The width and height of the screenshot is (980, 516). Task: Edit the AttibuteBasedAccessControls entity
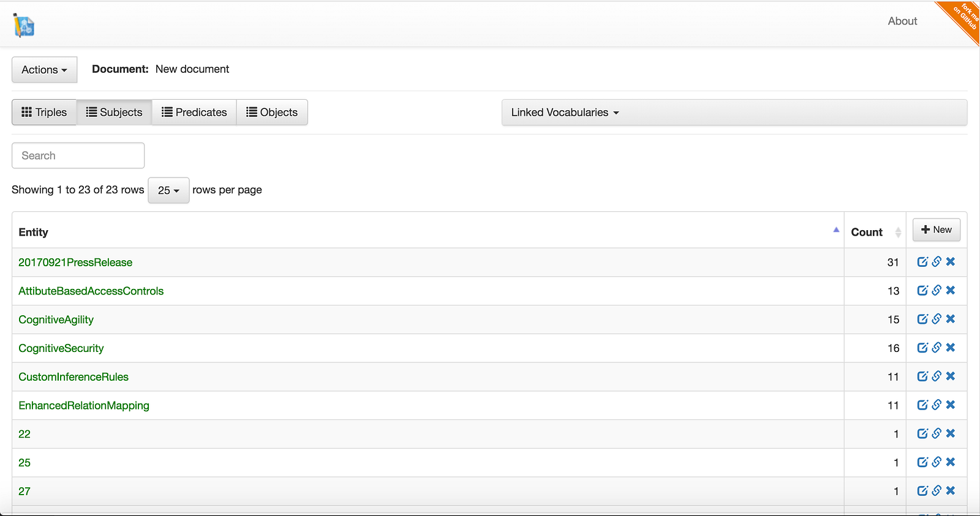(x=922, y=291)
